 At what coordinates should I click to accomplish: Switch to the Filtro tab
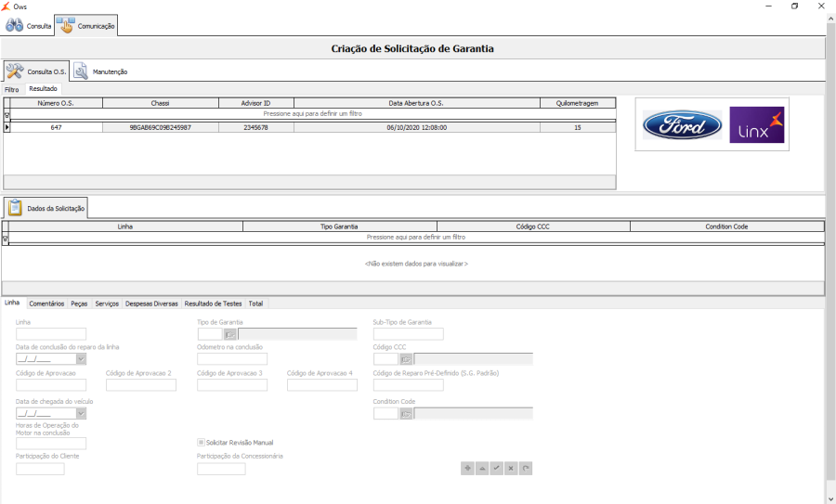tap(12, 89)
